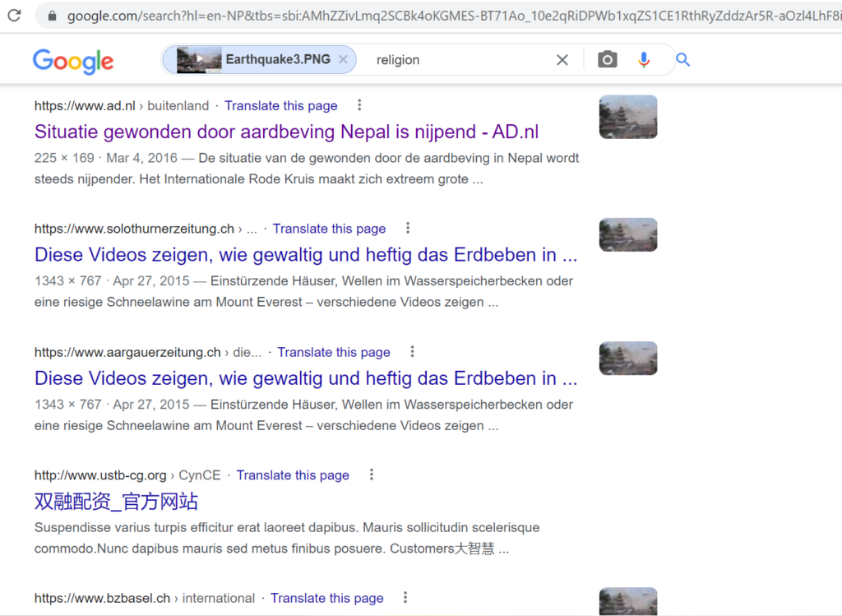The image size is (842, 616).
Task: Open search by image camera icon
Action: pyautogui.click(x=608, y=59)
